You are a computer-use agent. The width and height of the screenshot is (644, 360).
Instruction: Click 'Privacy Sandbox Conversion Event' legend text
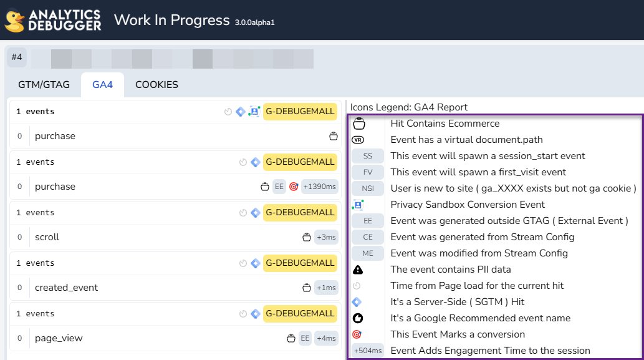[x=468, y=205]
